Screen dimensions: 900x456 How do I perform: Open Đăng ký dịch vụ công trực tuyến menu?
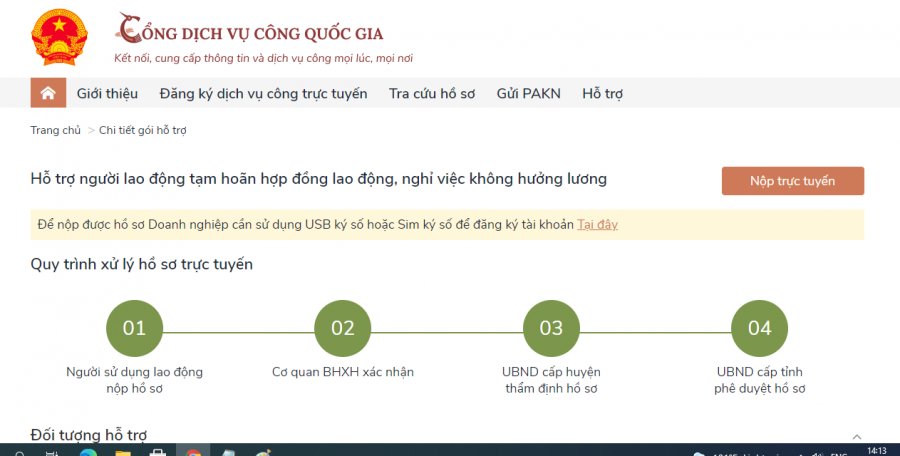pos(263,94)
